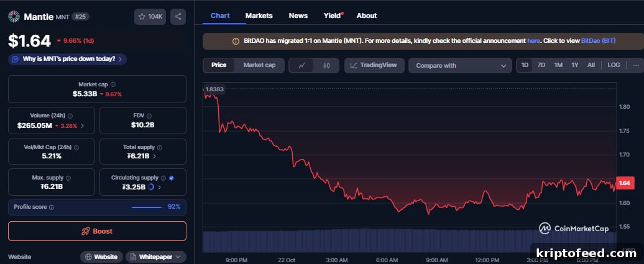Click the AI icon in price-down prompt
The height and width of the screenshot is (264, 644).
(15, 59)
